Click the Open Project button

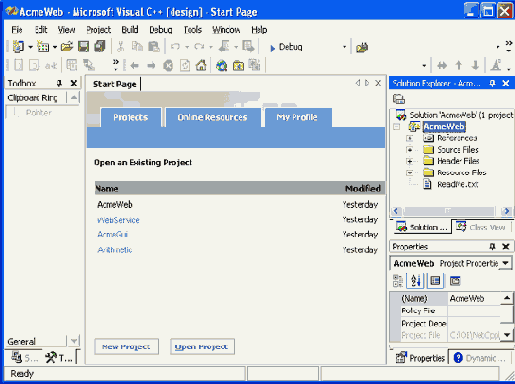(x=202, y=347)
